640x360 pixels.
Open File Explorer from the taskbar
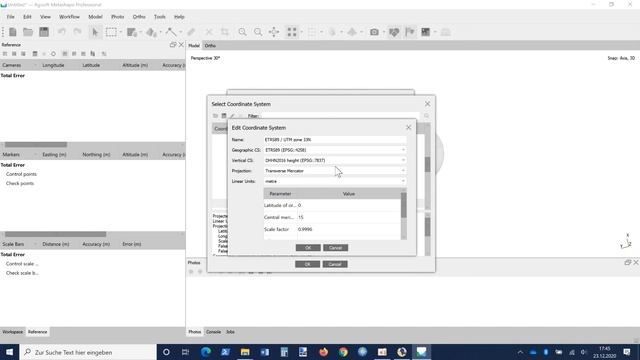click(x=245, y=352)
